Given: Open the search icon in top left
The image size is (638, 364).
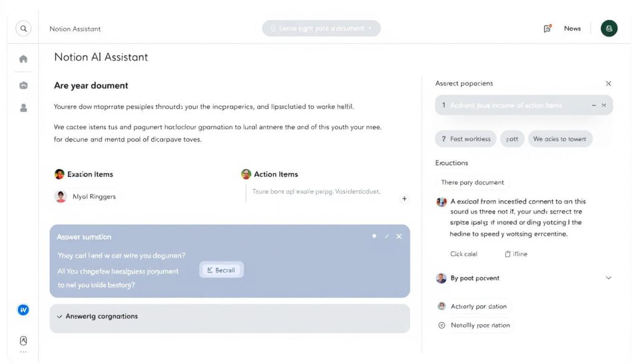Looking at the screenshot, I should tap(23, 28).
